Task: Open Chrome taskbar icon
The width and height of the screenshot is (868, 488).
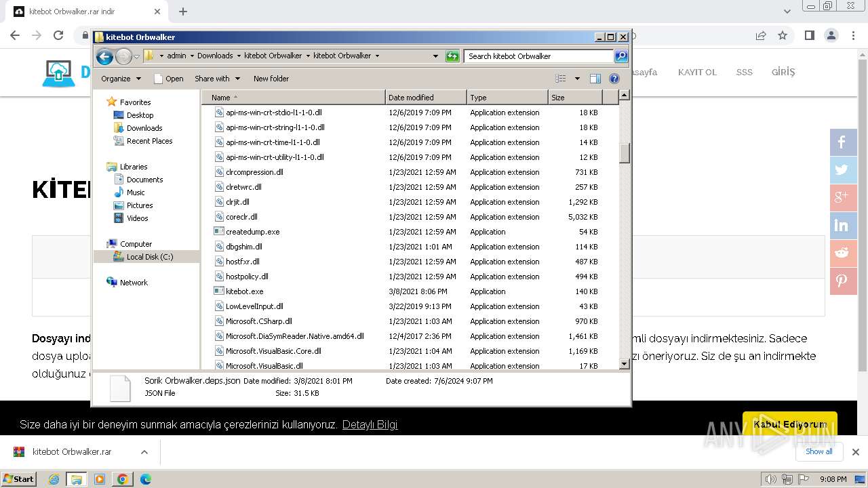Action: tap(122, 479)
